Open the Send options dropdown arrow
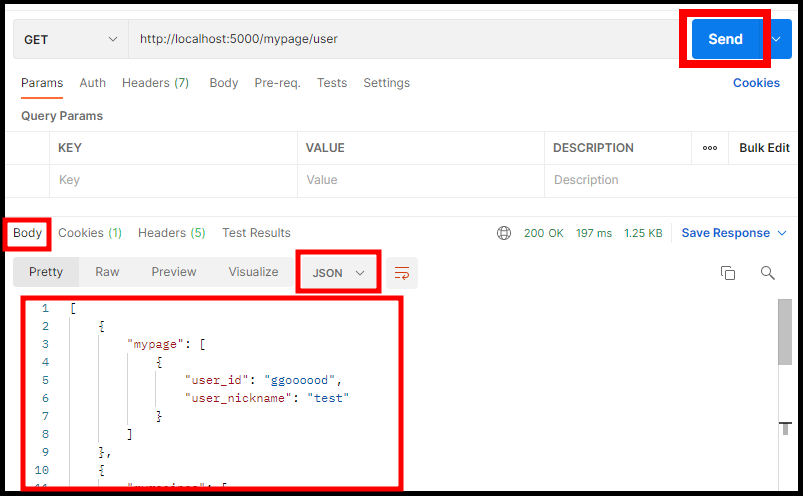Screen dimensions: 803x496 777,39
